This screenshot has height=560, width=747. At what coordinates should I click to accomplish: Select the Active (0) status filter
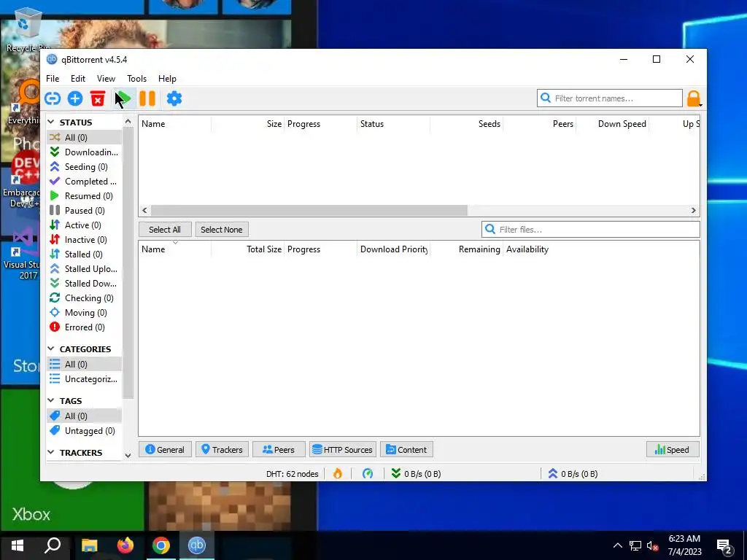tap(85, 225)
